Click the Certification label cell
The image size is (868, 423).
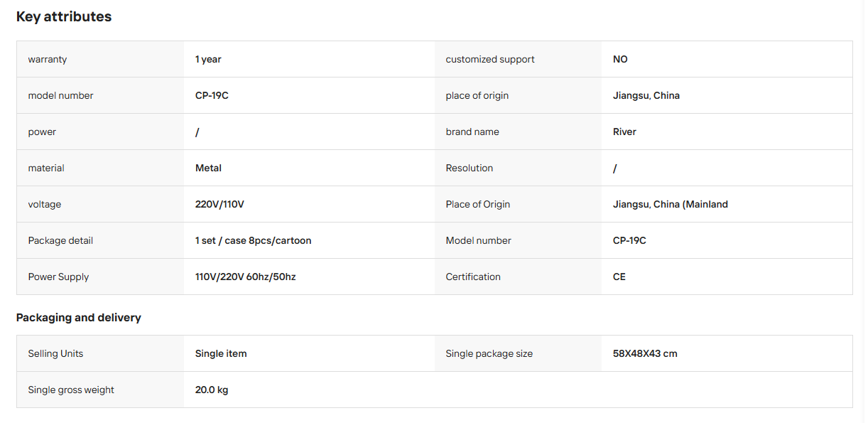coord(518,277)
